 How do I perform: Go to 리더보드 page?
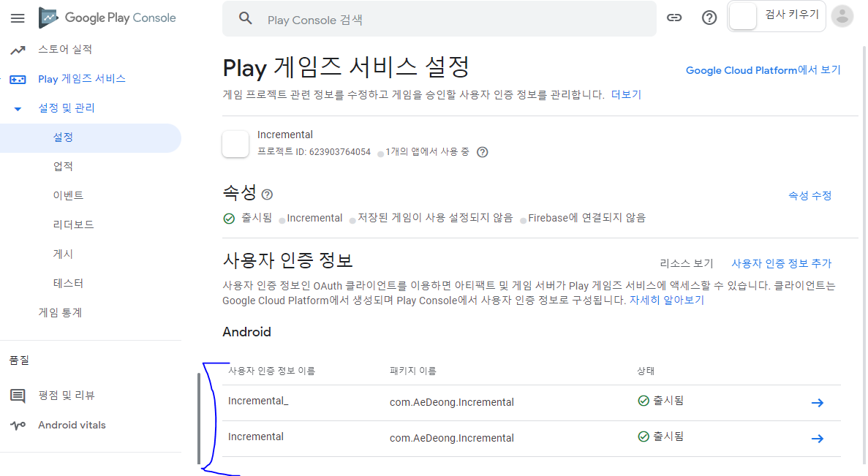point(74,224)
